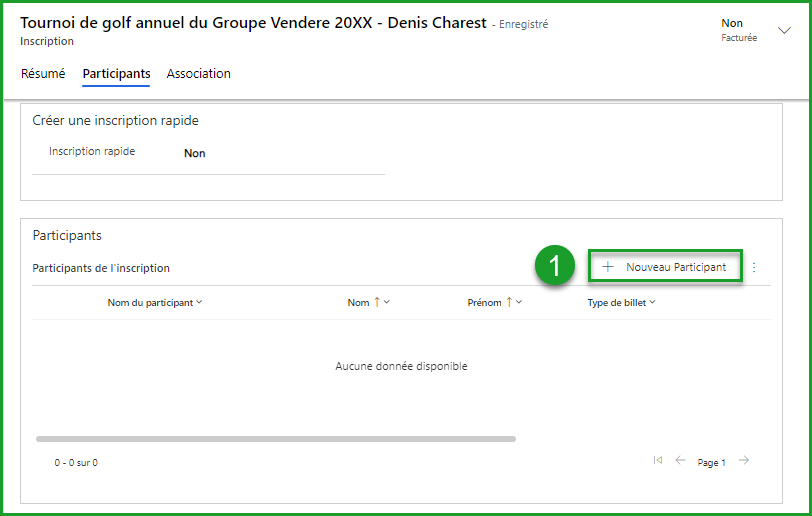This screenshot has height=516, width=812.
Task: Add a Nouveau Participant
Action: 665,267
